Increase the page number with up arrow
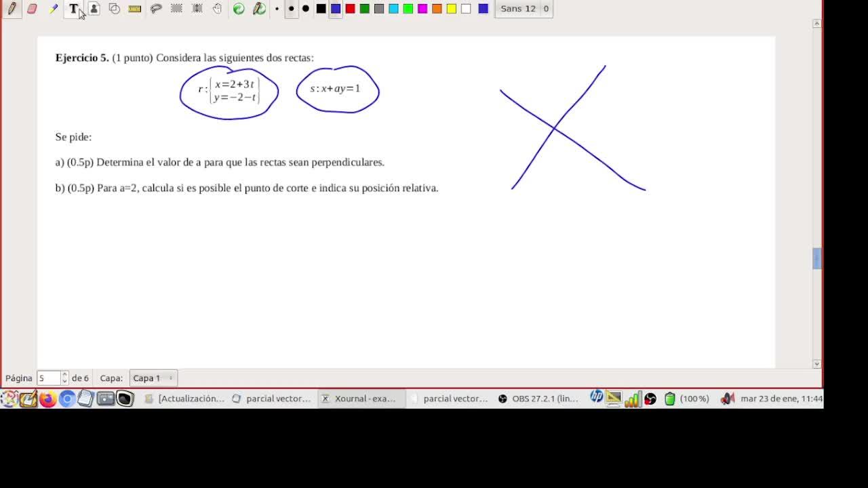 tap(65, 374)
